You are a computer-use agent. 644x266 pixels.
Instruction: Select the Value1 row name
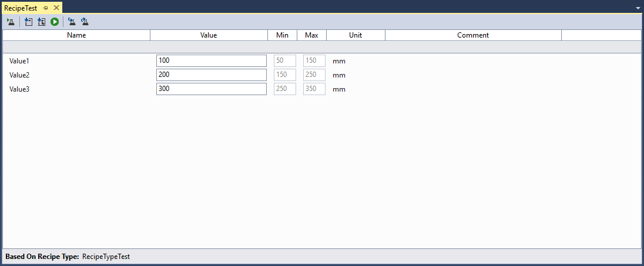[19, 60]
